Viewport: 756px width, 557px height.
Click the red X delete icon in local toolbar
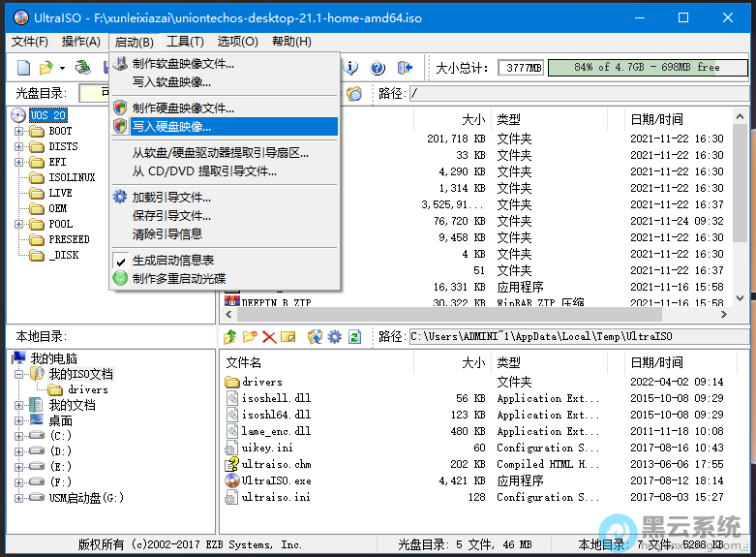pyautogui.click(x=269, y=337)
